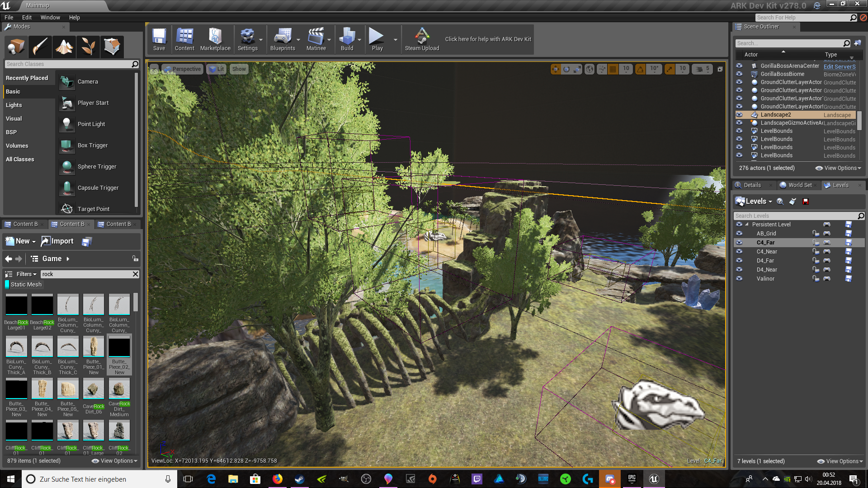Open the Marketplace toolbar icon
Image resolution: width=868 pixels, height=488 pixels.
[215, 39]
